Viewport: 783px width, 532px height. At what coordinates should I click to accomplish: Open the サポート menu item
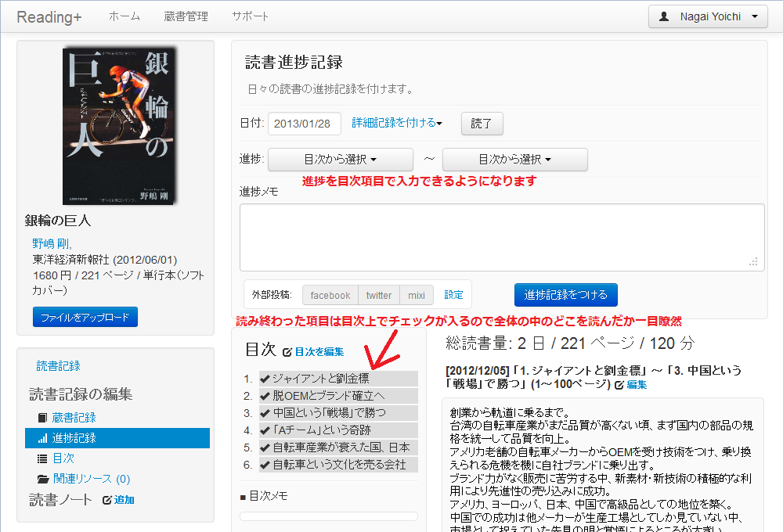pos(251,16)
